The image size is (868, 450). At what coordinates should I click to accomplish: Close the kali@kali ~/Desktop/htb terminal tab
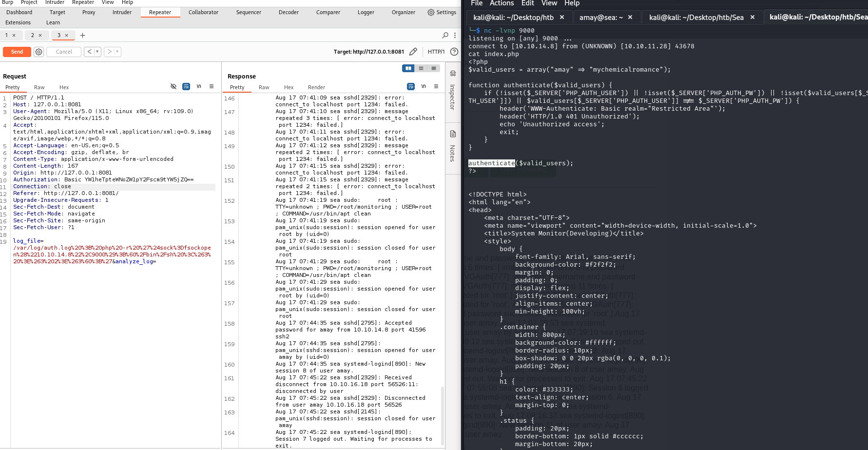pyautogui.click(x=562, y=17)
